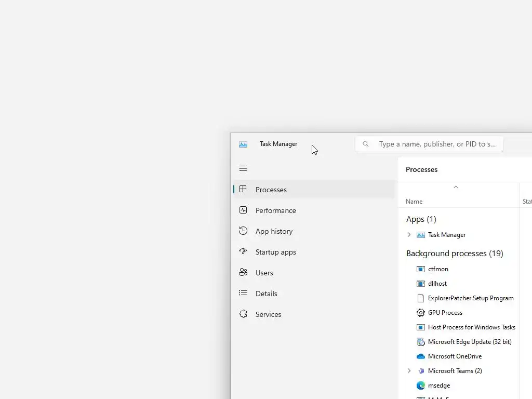Click the Performance graph icon in sidebar

pyautogui.click(x=243, y=210)
